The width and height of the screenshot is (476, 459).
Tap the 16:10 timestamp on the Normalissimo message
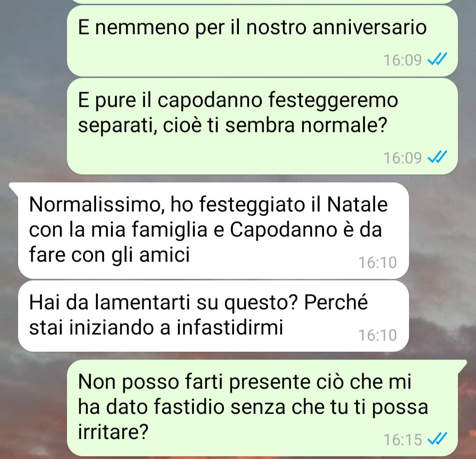[x=378, y=262]
